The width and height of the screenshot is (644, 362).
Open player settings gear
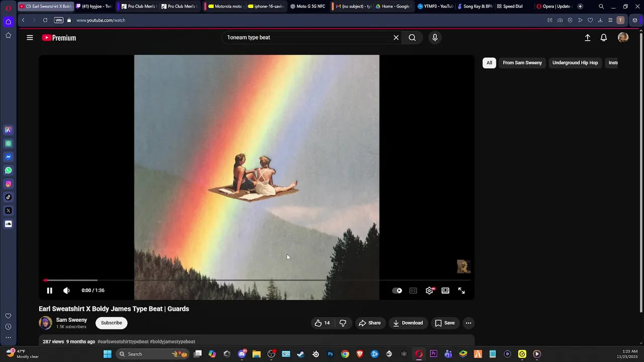429,291
